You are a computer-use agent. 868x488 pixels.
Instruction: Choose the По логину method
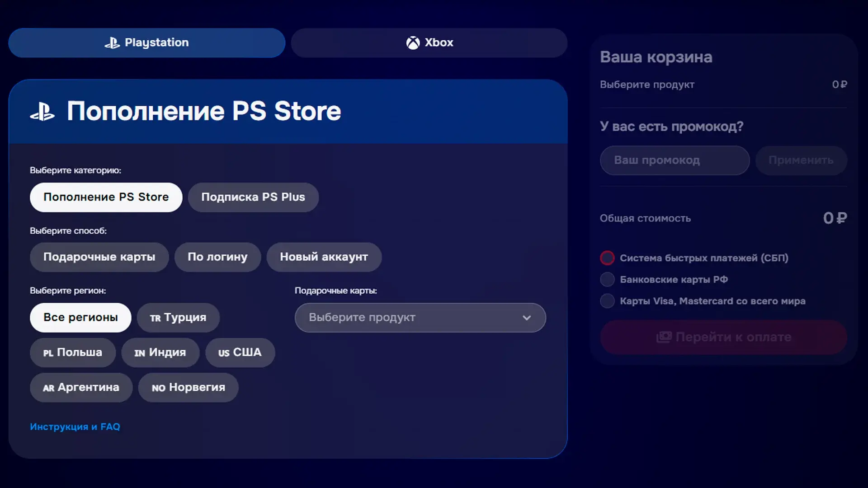click(217, 257)
